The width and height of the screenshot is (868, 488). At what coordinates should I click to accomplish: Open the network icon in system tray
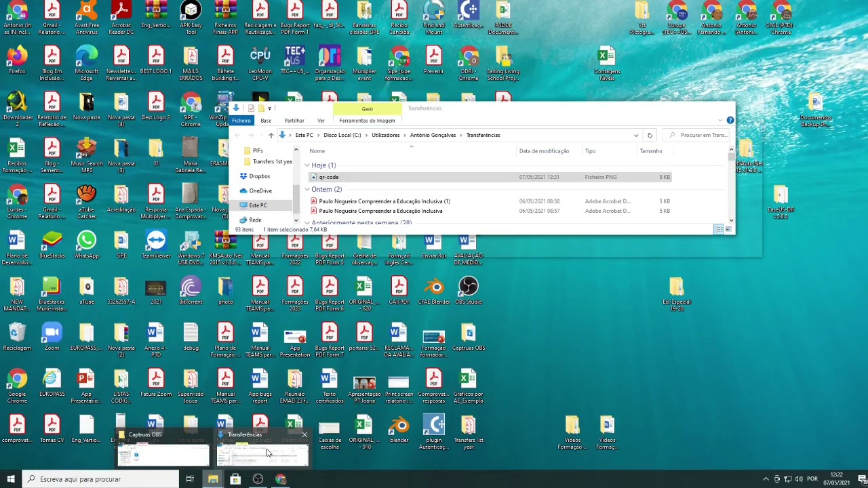tap(789, 479)
